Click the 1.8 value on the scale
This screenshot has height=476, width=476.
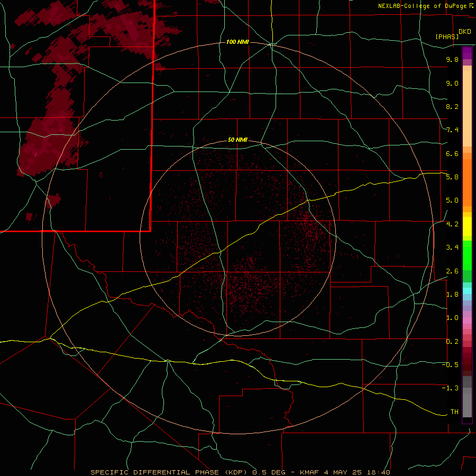452,295
